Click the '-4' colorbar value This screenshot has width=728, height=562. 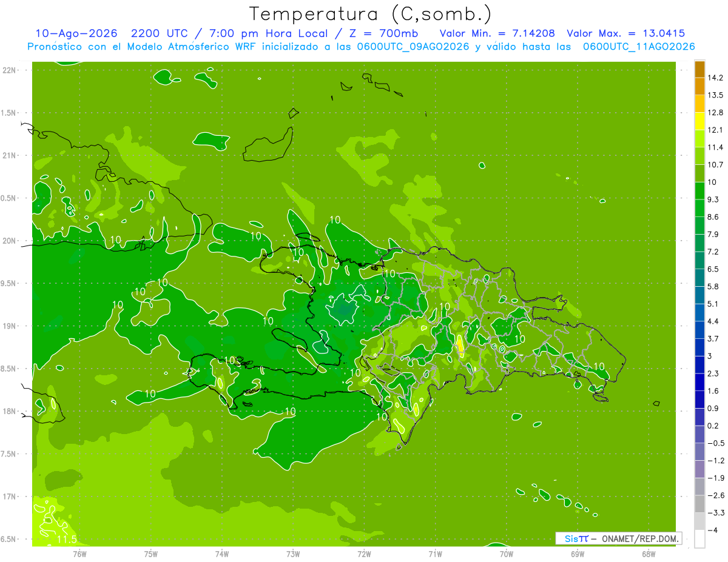pyautogui.click(x=712, y=530)
